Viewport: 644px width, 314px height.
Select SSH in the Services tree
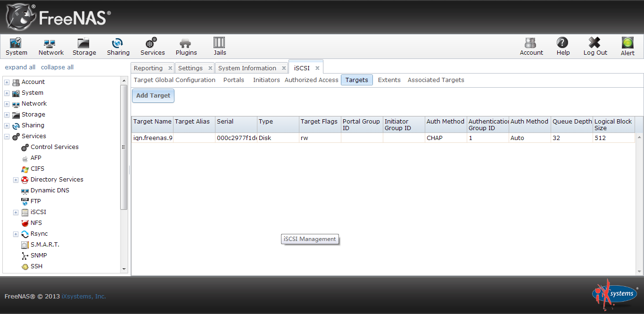pyautogui.click(x=36, y=266)
